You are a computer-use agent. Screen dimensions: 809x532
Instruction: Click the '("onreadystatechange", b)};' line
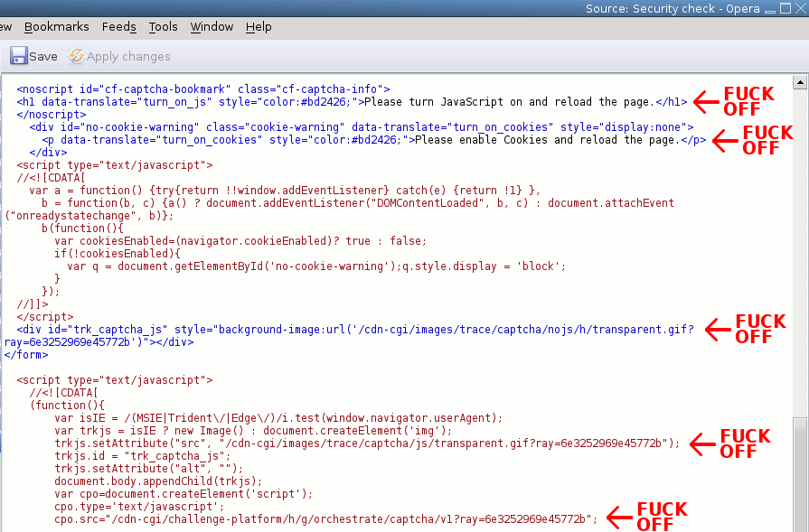pos(89,216)
